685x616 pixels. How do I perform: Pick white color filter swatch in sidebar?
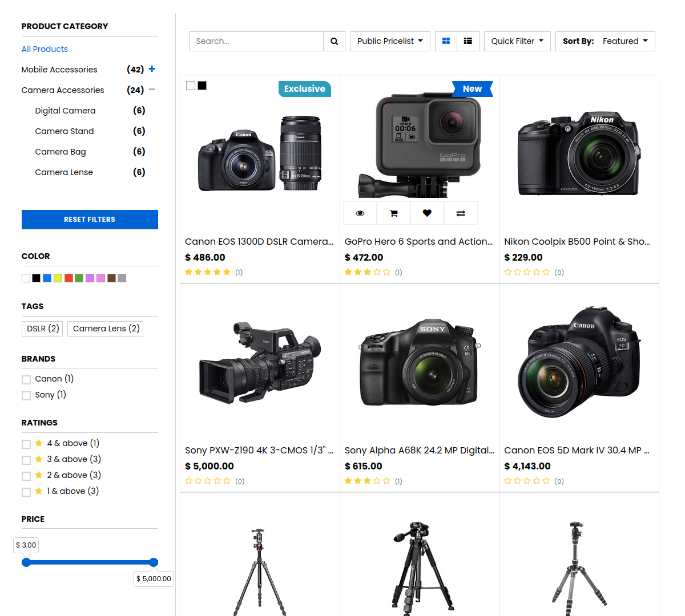click(x=26, y=278)
